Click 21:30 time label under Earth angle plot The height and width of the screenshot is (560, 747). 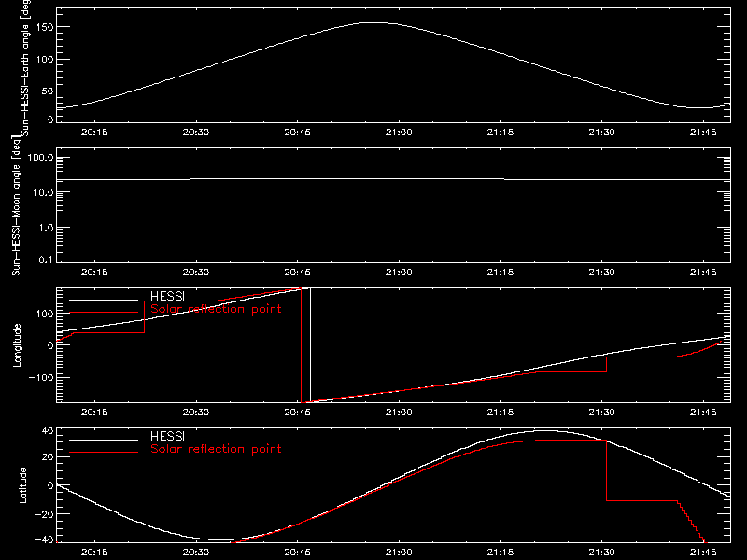(601, 133)
